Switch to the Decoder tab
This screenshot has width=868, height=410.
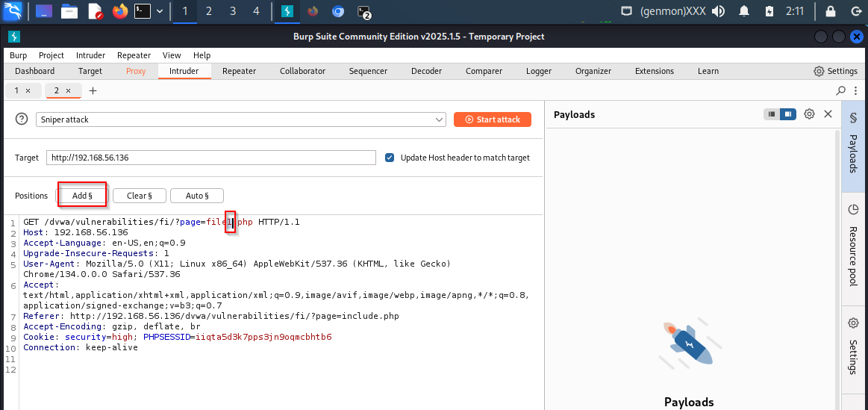point(426,71)
